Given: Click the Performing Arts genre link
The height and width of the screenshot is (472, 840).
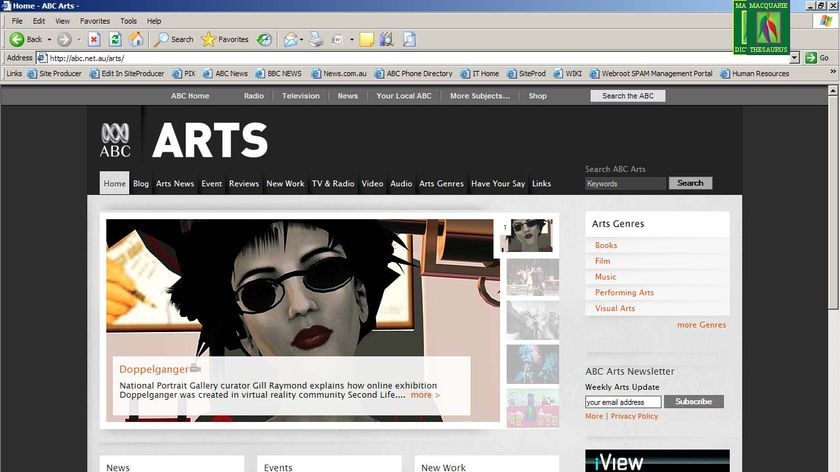Looking at the screenshot, I should (x=624, y=293).
